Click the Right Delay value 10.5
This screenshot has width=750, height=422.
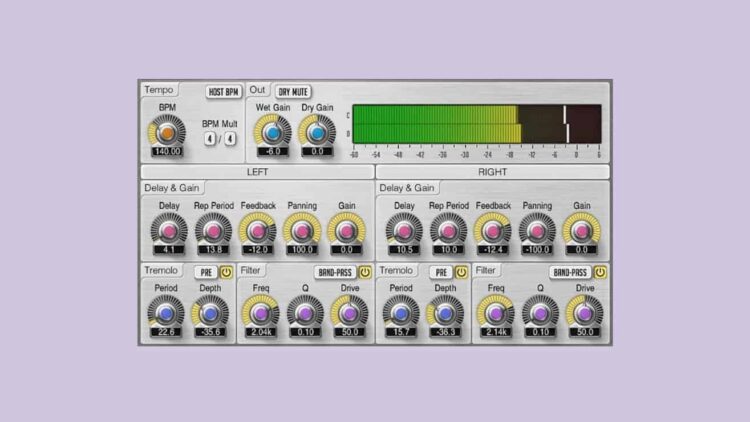click(404, 250)
